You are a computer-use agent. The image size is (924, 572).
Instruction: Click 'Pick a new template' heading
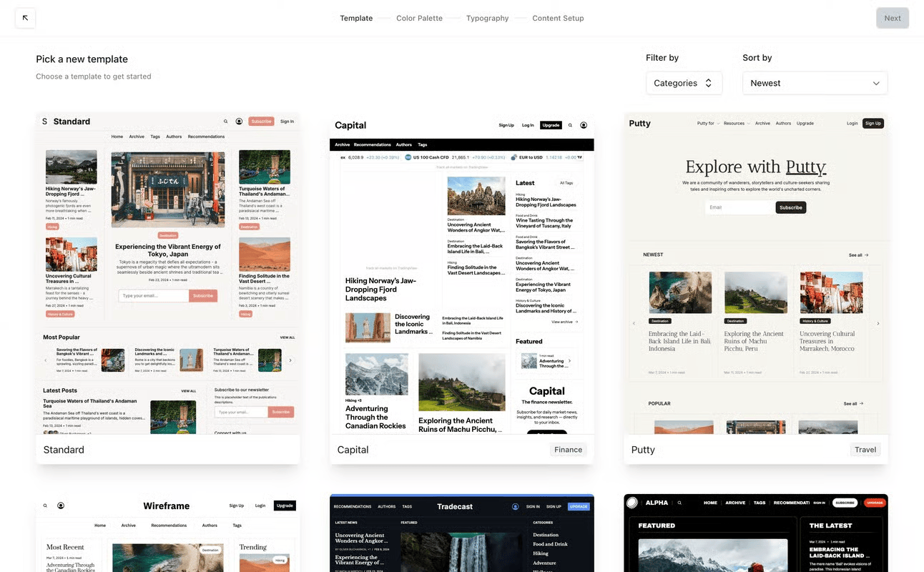[x=82, y=59]
